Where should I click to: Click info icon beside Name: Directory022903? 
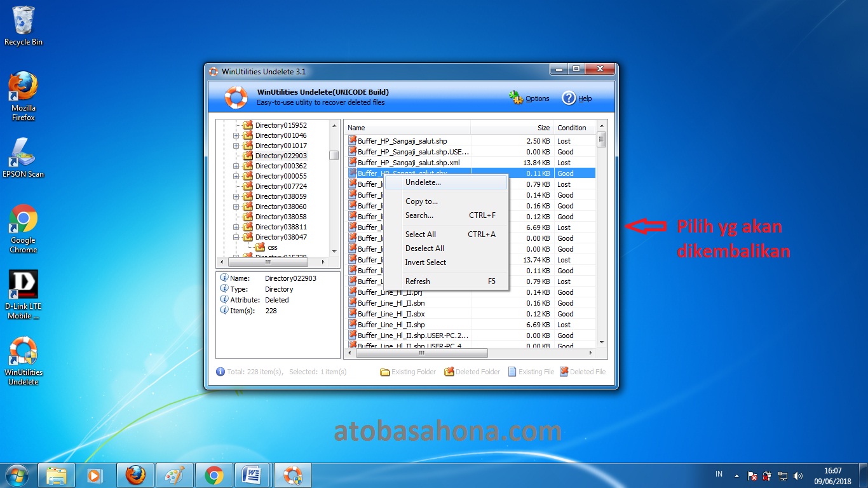[224, 278]
